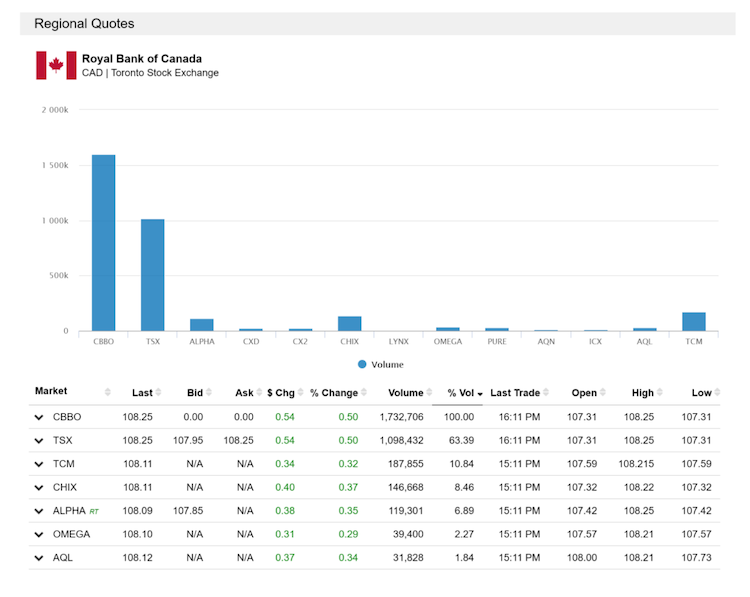Expand the TCM row chevron
The height and width of the screenshot is (597, 750).
click(x=39, y=464)
